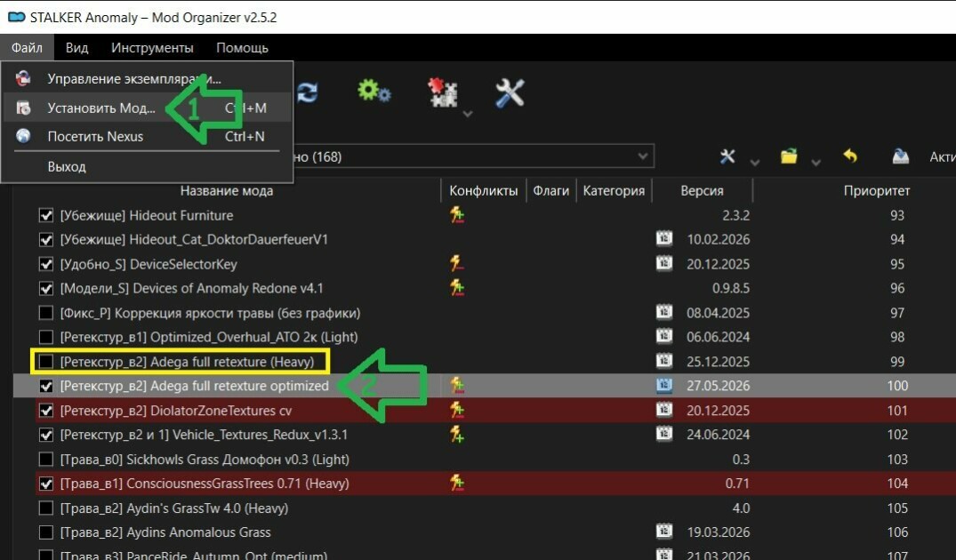Open the wrench and screwdriver tools icon
This screenshot has width=956, height=560.
(509, 93)
